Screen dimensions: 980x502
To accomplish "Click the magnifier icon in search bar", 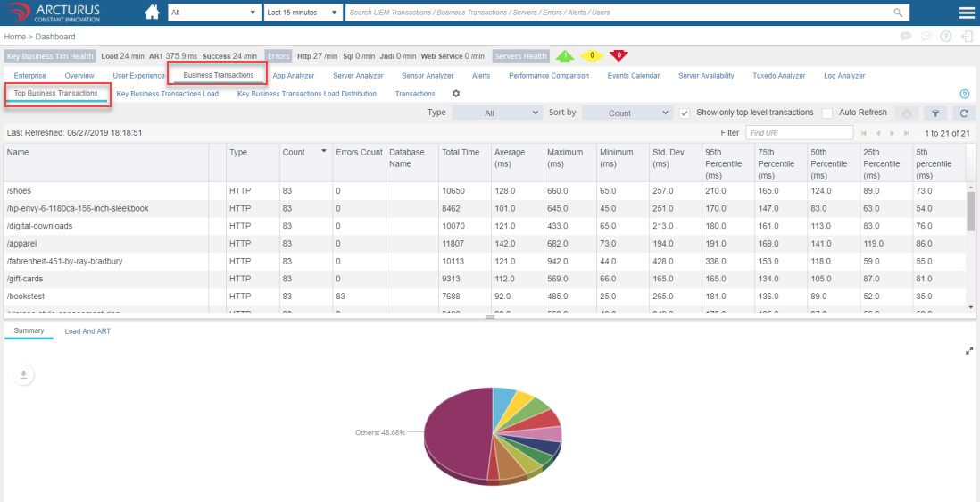I will pyautogui.click(x=898, y=13).
